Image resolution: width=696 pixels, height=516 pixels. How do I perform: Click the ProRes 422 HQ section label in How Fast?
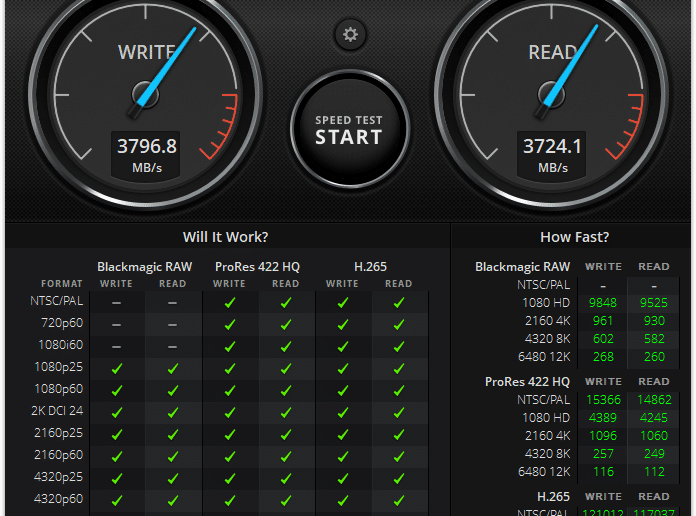[x=527, y=382]
